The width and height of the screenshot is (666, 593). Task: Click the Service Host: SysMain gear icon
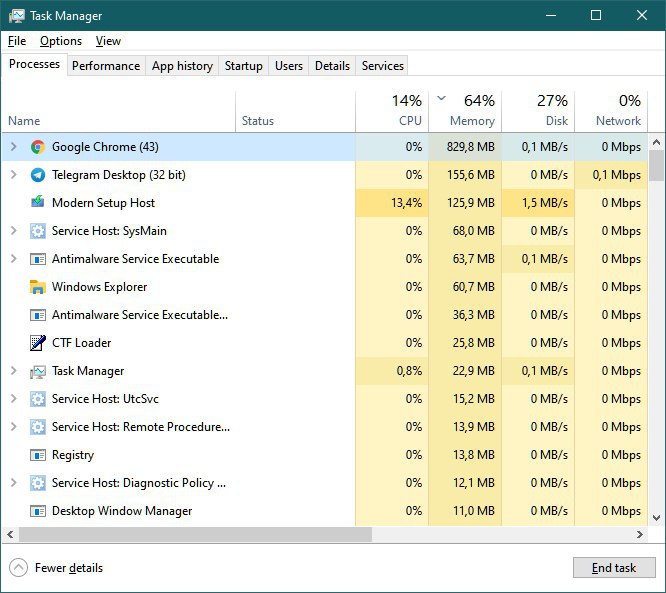click(38, 231)
